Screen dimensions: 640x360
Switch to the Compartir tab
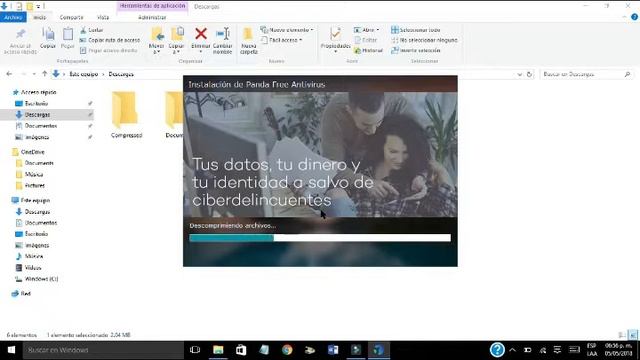point(71,17)
